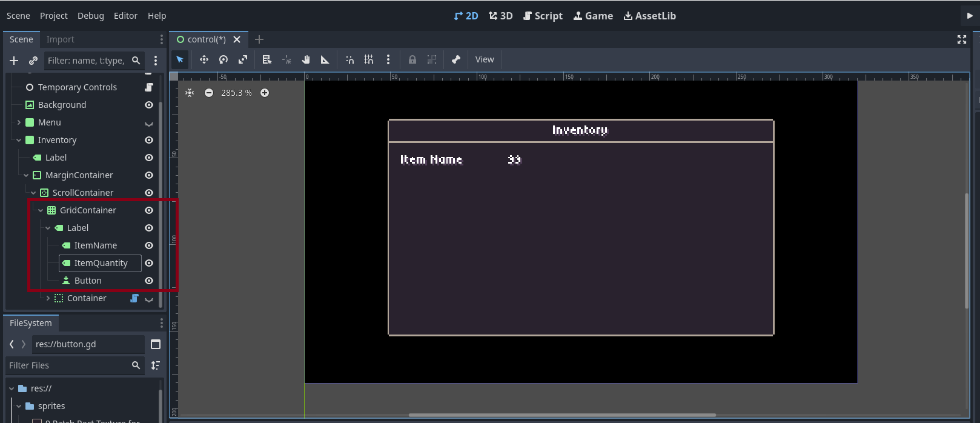Switch to the Import tab

60,39
